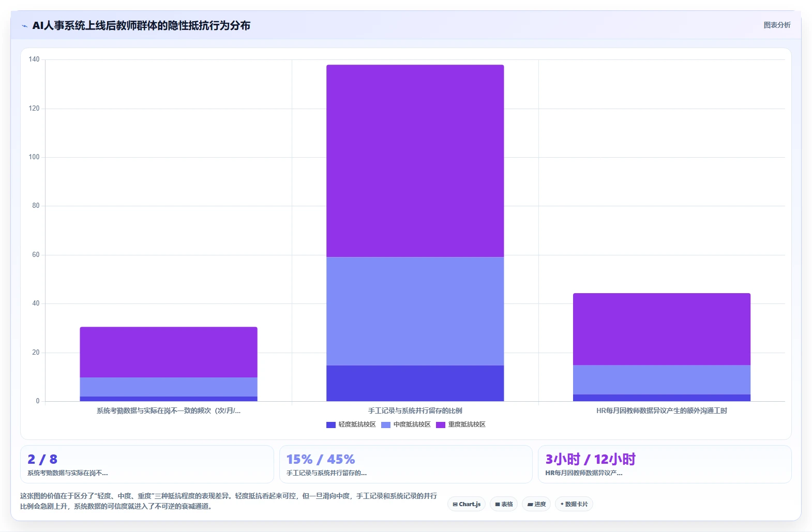Viewport: 812px width, 532px height.
Task: Click the chart title AI人事系统上线后教师群体的隐性抵抗行为分布
Action: point(141,25)
